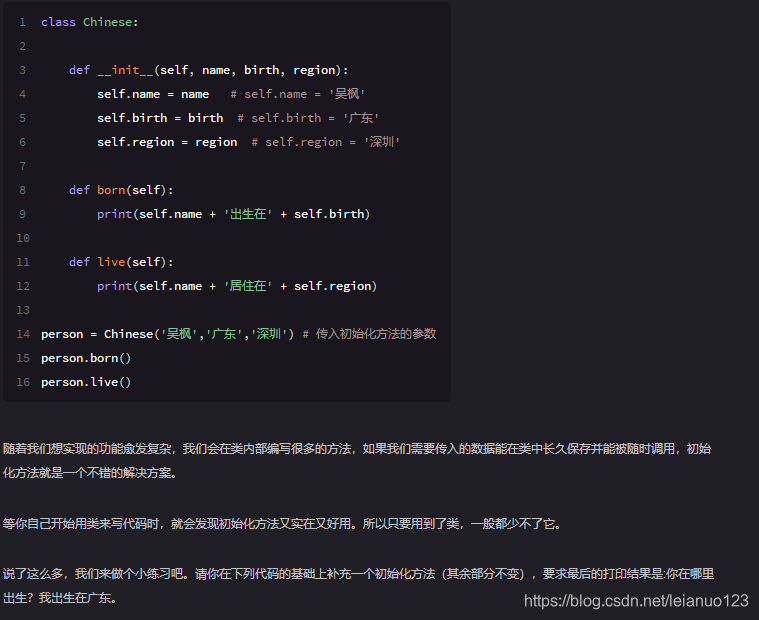This screenshot has width=759, height=620.
Task: Click line number 8 in the gutter
Action: 23,190
